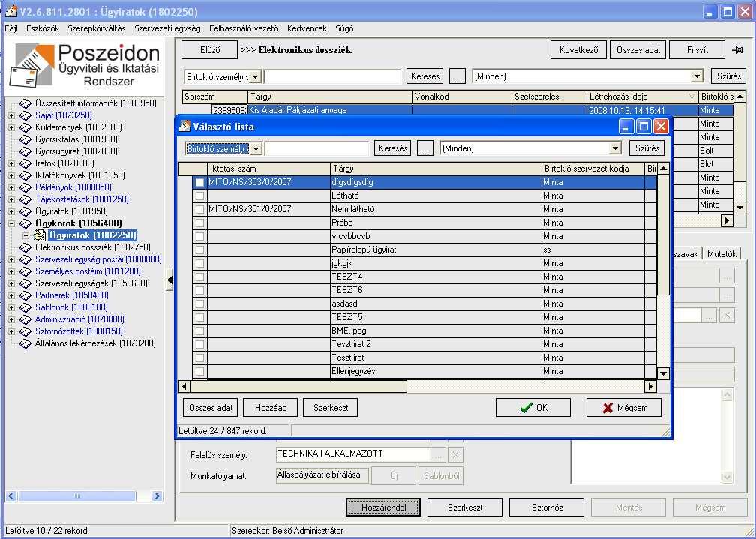Open the Szerepkörváltás menu
The width and height of the screenshot is (756, 539).
(x=97, y=29)
